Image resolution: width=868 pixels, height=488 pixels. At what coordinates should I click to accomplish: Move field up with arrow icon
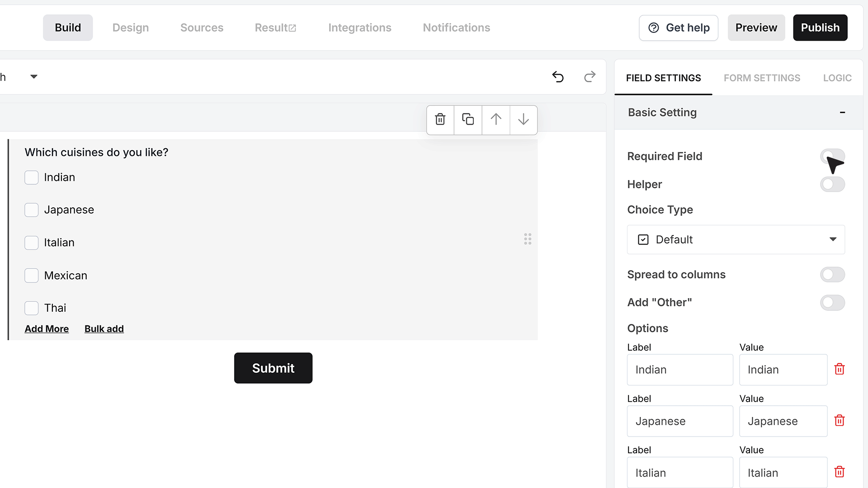pyautogui.click(x=496, y=120)
